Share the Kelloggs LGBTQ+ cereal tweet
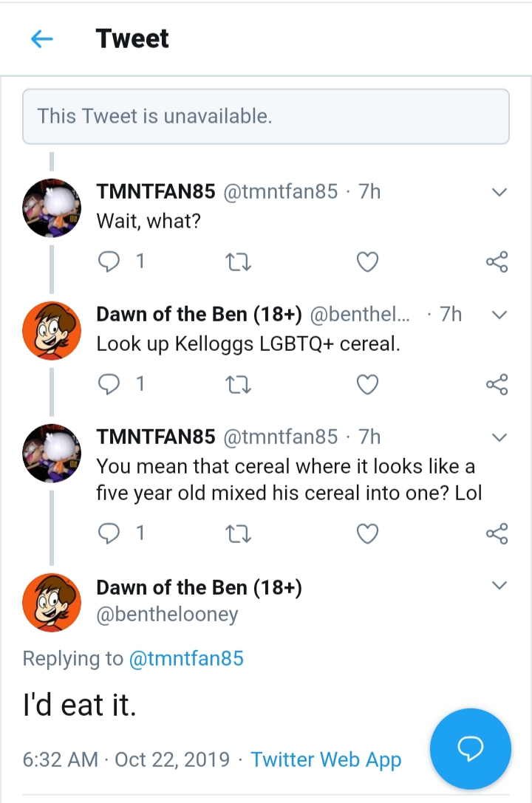Viewport: 532px width, 803px height. coord(497,384)
